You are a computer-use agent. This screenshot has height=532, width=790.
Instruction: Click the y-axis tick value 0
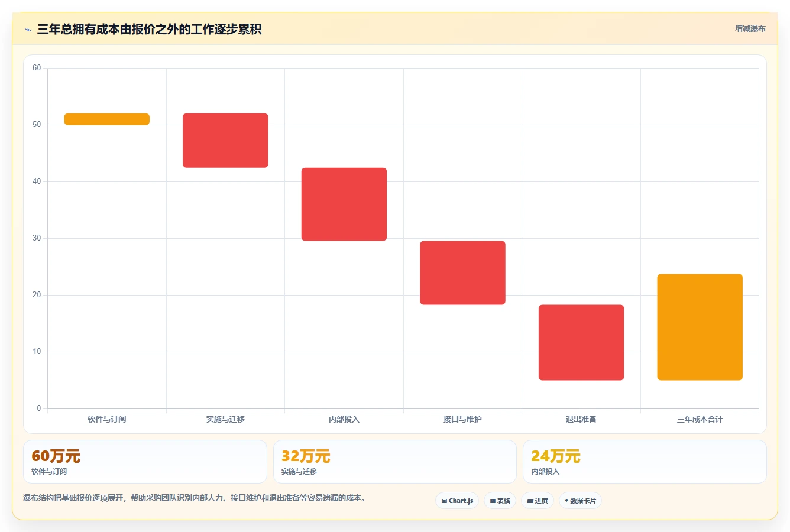(x=39, y=408)
